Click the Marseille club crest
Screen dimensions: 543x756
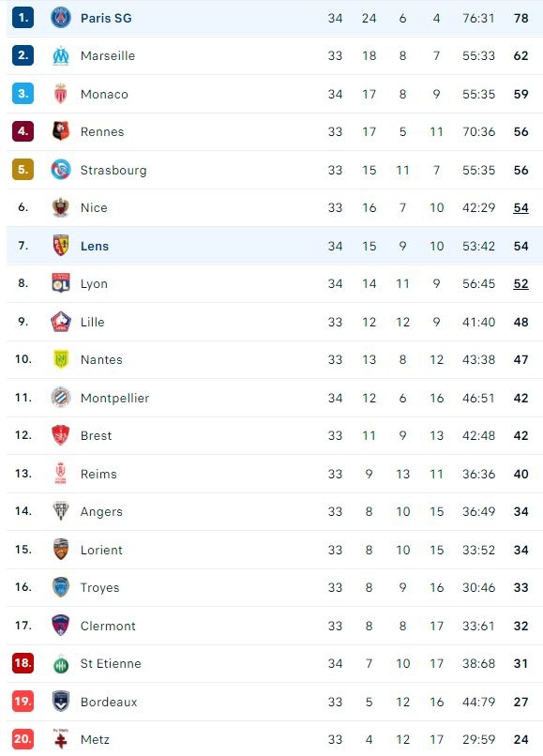pyautogui.click(x=61, y=56)
